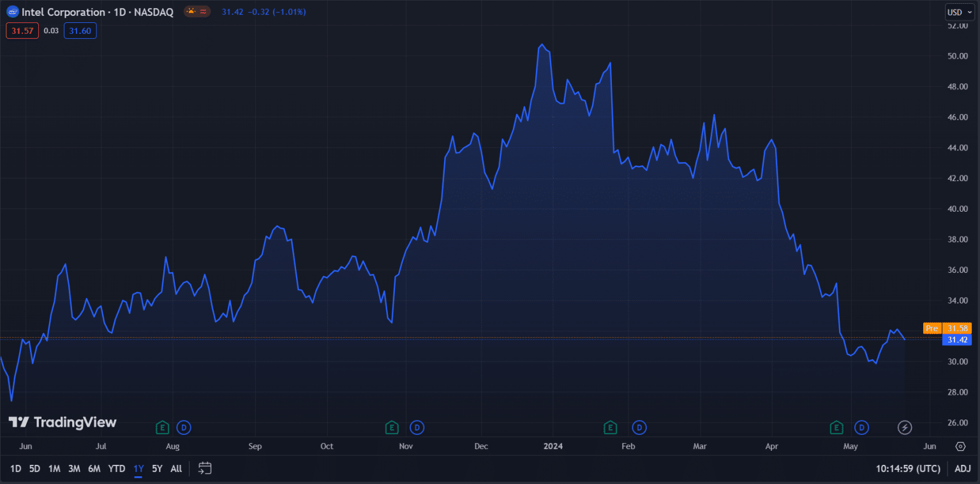Click the Intel Corporation logo icon

point(13,11)
